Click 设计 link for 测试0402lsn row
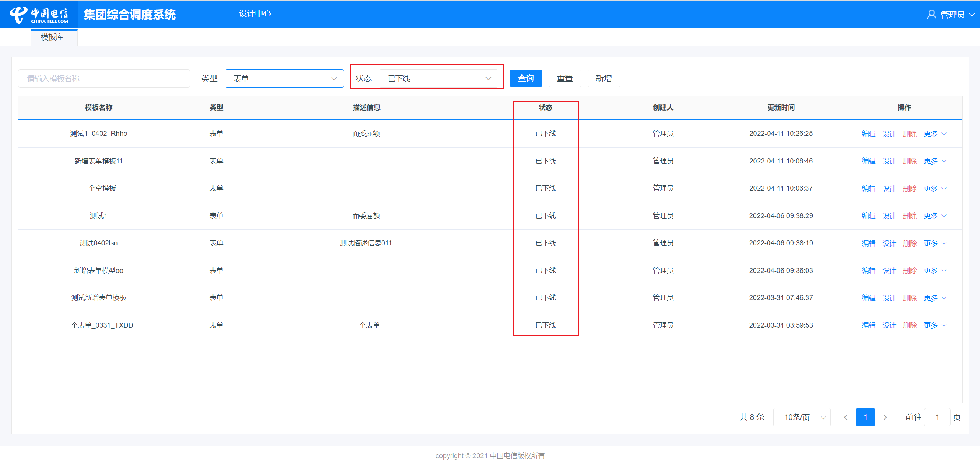This screenshot has width=980, height=462. tap(889, 243)
